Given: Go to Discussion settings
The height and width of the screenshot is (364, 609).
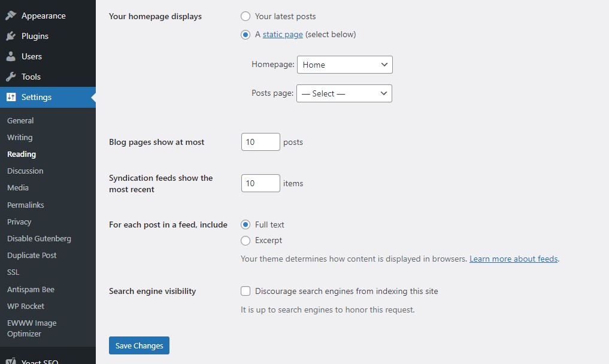Looking at the screenshot, I should [25, 171].
